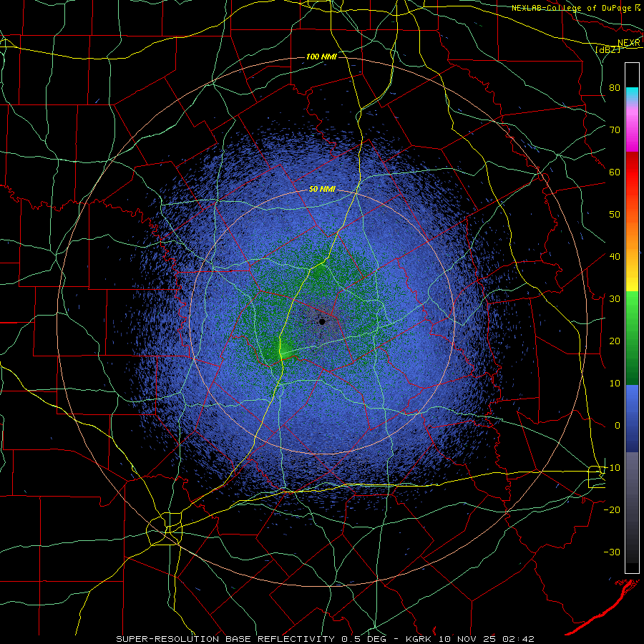The image size is (644, 644).
Task: Click the black radar site dot at center
Action: pyautogui.click(x=322, y=321)
